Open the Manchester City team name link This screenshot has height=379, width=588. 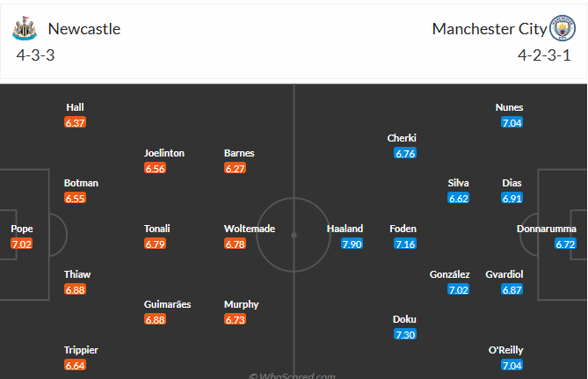489,29
